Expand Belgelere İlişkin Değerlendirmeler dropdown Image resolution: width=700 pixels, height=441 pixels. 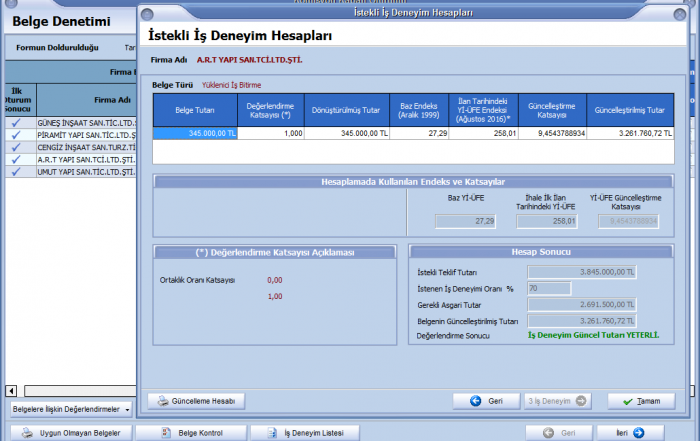coord(128,409)
